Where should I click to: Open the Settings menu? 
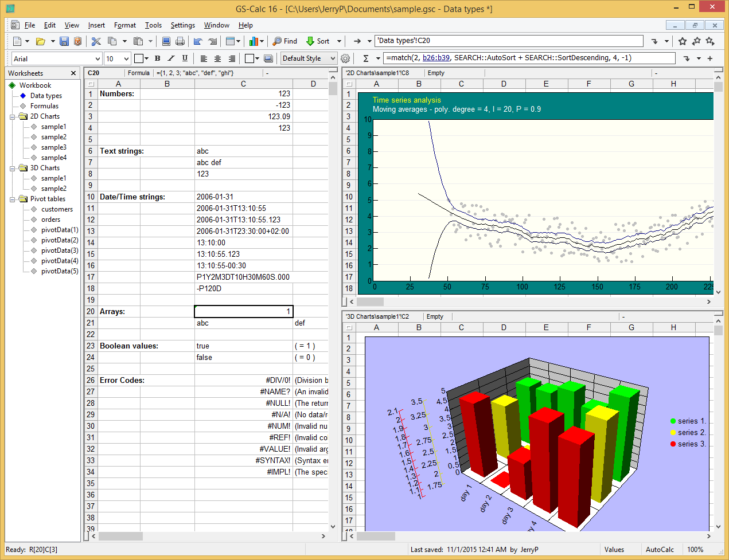[x=182, y=25]
